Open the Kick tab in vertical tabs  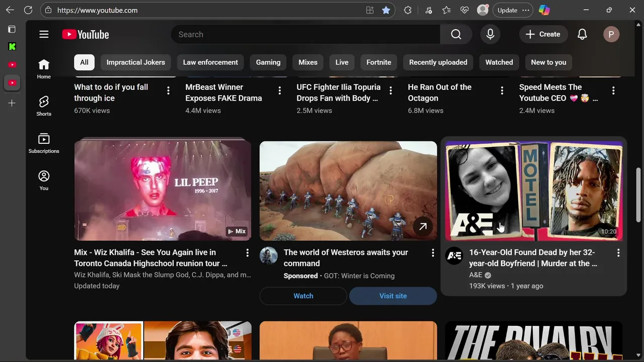12,47
